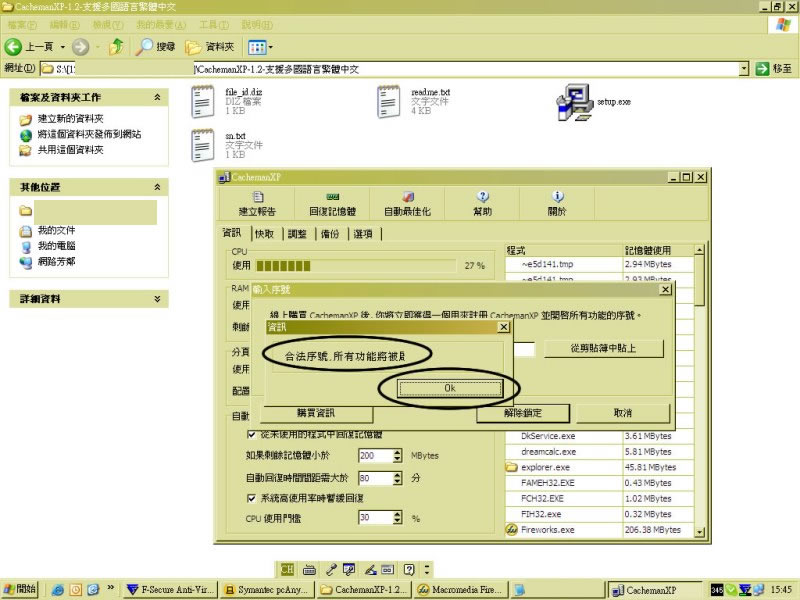The height and width of the screenshot is (600, 800).
Task: Click 回復記憶體 in CachemanXP toolbar
Action: point(332,204)
